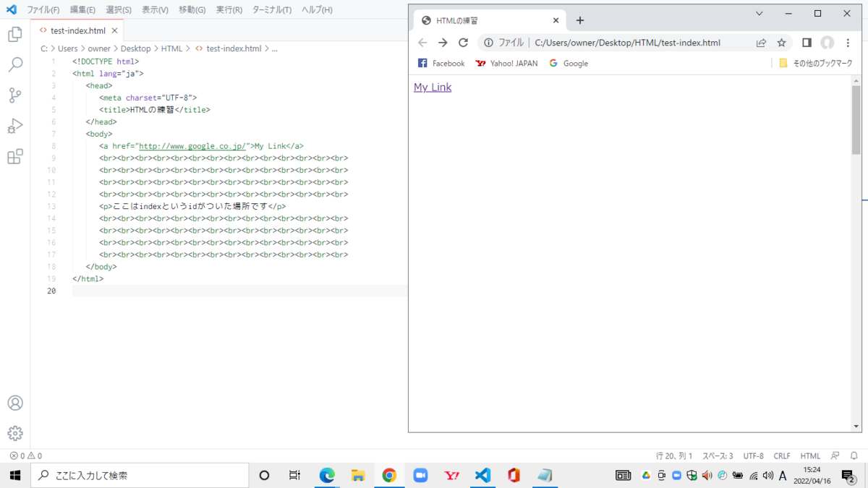
Task: Open Zoom from the taskbar
Action: point(420,475)
